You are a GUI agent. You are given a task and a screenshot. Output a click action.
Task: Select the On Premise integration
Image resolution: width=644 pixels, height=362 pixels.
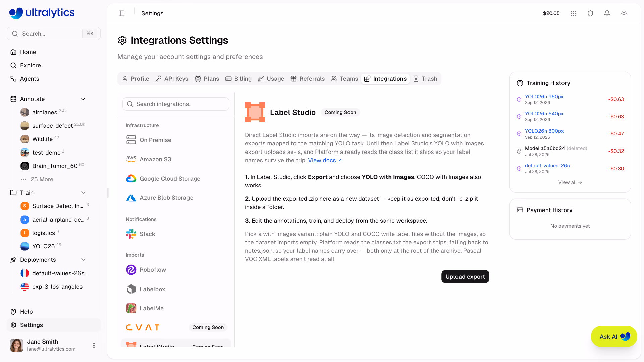click(x=176, y=140)
